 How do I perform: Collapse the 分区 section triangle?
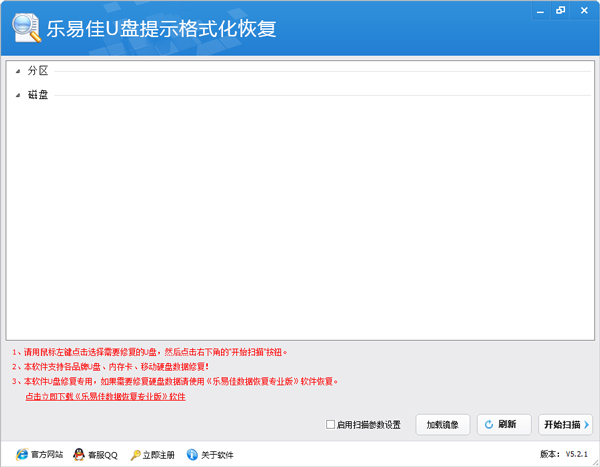tap(18, 71)
